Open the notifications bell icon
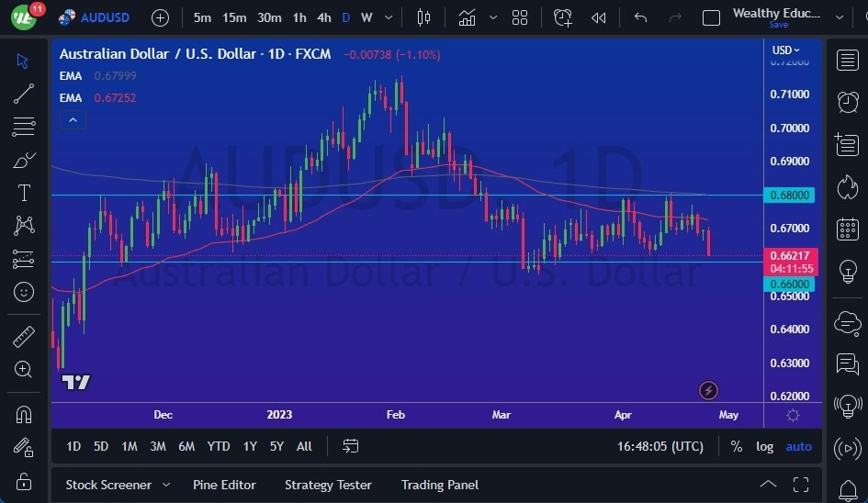The image size is (868, 503). click(848, 490)
